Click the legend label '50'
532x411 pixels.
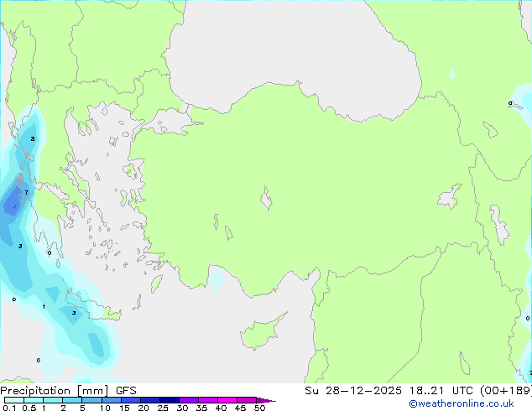[x=259, y=408]
